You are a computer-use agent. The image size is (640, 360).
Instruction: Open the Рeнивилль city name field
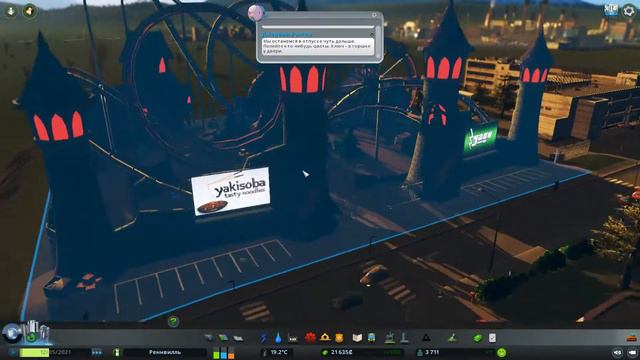tap(165, 352)
